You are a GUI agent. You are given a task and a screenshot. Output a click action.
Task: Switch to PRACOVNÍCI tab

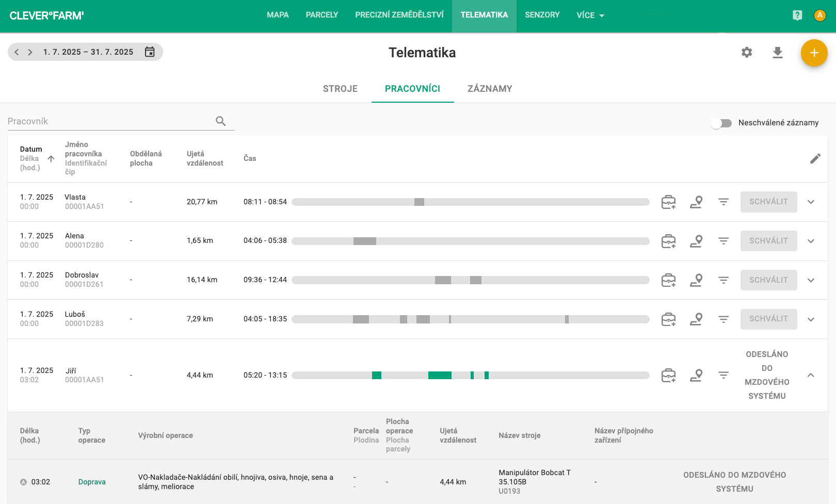pyautogui.click(x=412, y=89)
